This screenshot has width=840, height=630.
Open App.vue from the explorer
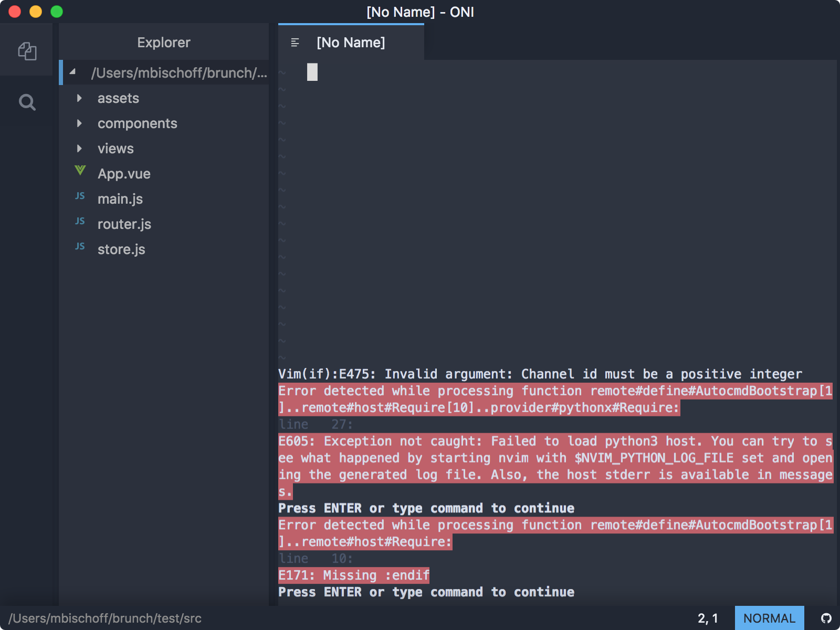coord(124,174)
